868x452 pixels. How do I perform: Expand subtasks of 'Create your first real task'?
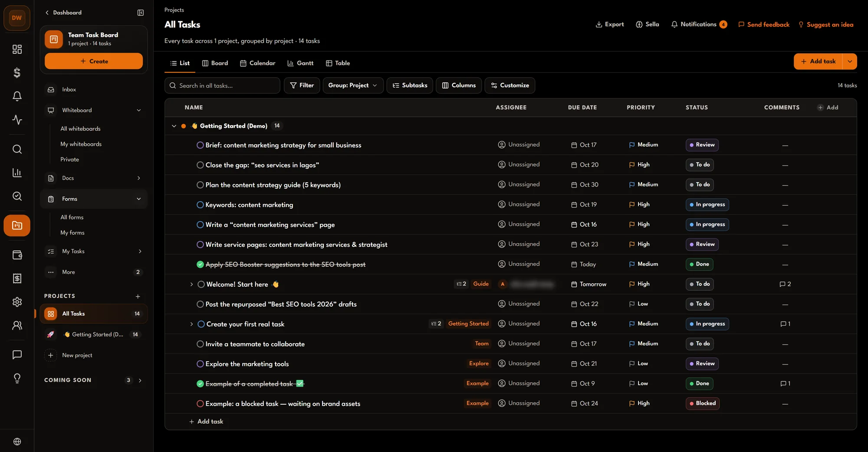[191, 324]
